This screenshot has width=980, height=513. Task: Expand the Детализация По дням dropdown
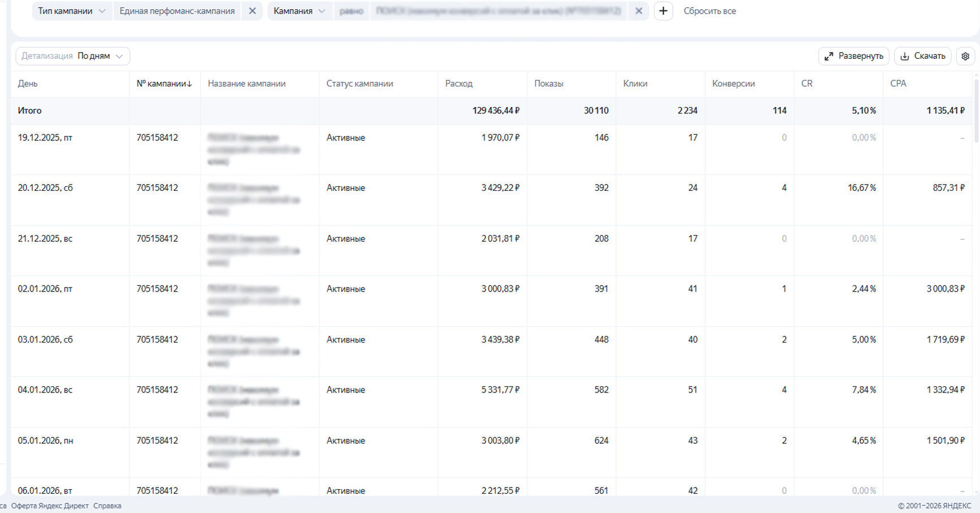click(x=72, y=56)
